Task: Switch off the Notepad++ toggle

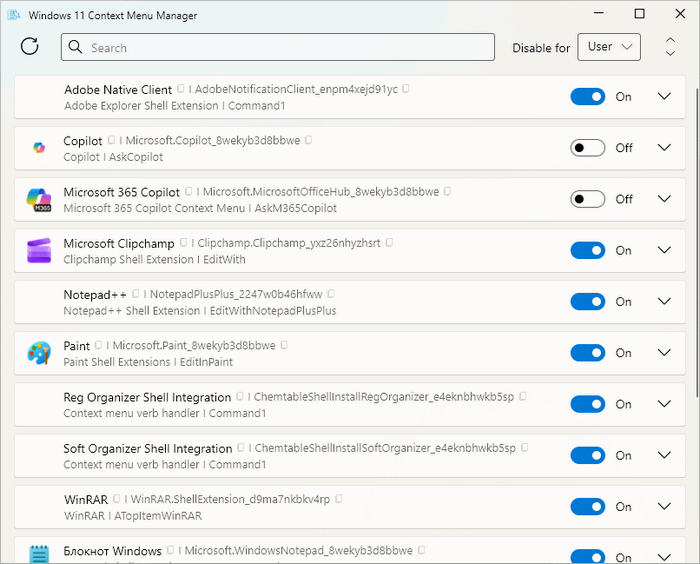Action: coord(588,301)
